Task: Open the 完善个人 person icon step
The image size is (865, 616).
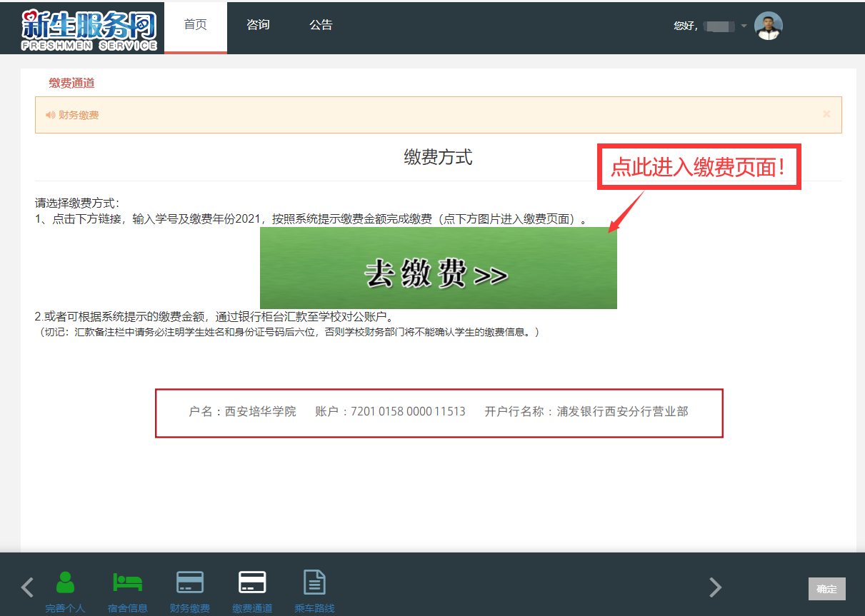Action: point(65,583)
